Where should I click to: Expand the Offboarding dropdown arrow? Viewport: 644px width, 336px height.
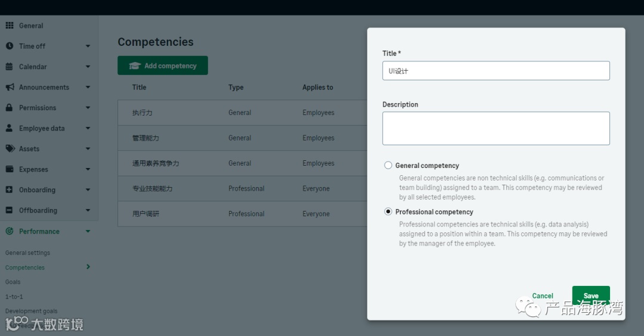(88, 211)
